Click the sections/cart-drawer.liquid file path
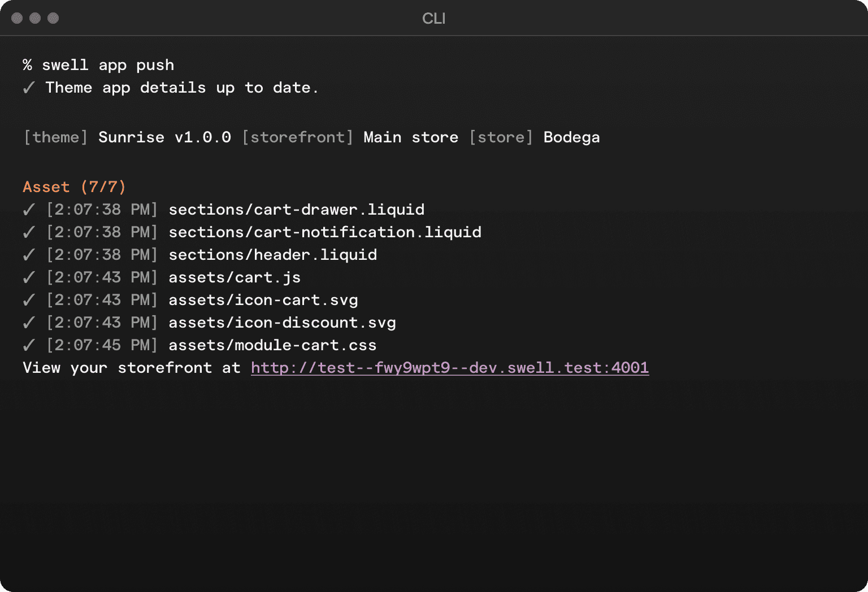This screenshot has height=592, width=868. [x=296, y=210]
